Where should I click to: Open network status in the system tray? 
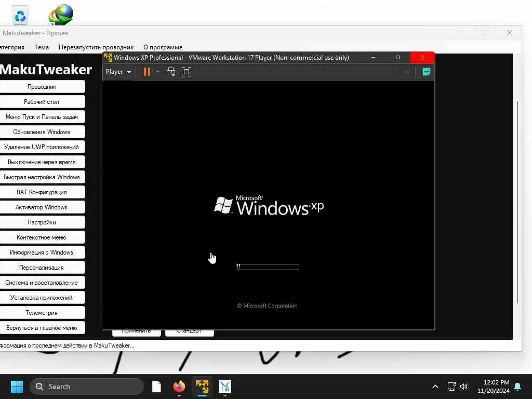[451, 387]
